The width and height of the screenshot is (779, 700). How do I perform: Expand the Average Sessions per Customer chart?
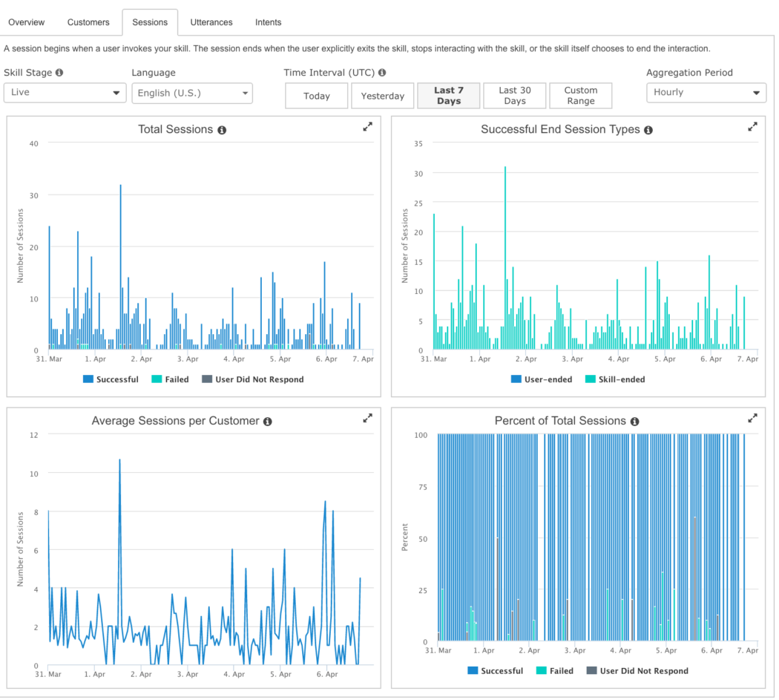click(x=367, y=418)
